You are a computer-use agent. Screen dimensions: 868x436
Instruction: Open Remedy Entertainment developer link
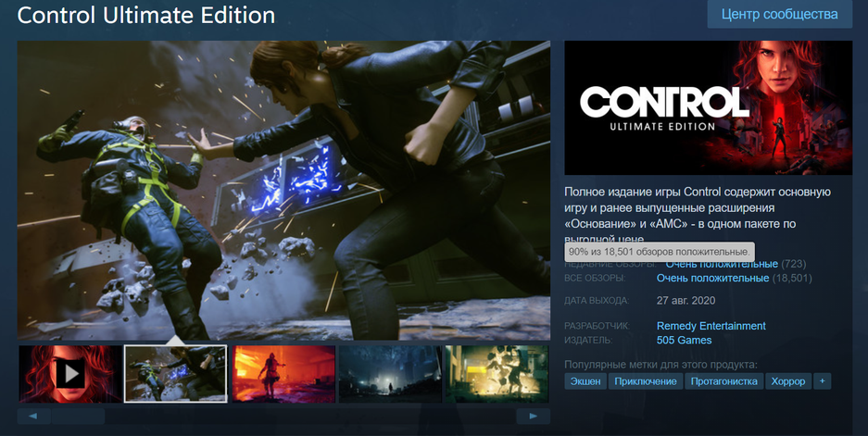[x=711, y=326]
